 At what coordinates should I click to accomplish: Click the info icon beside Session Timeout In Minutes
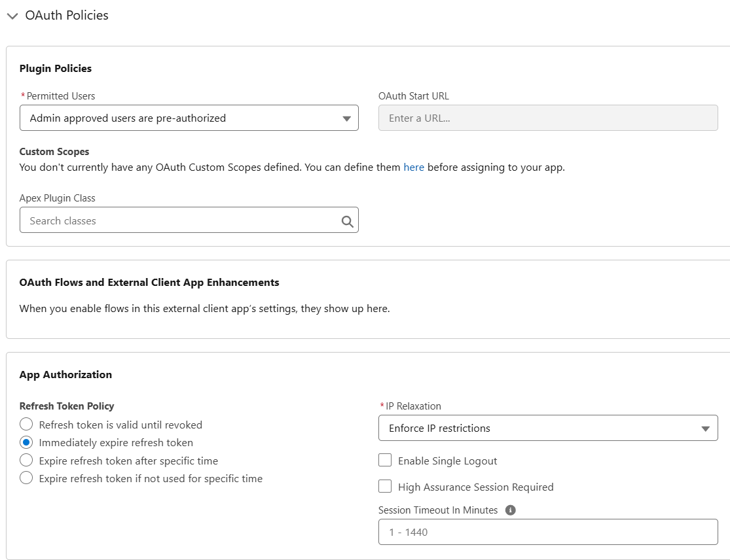(511, 509)
